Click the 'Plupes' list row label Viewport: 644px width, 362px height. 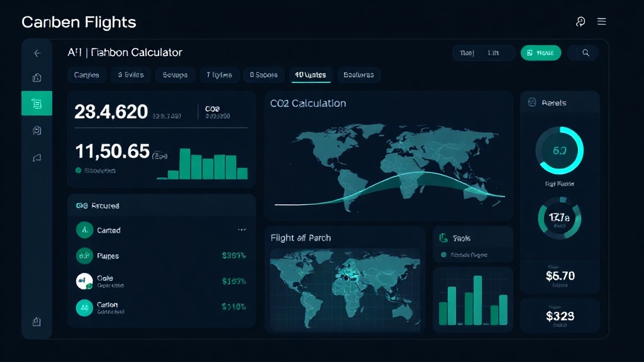point(108,256)
